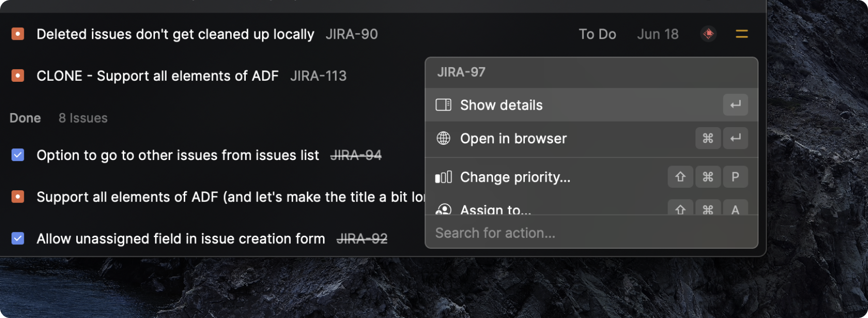The image size is (868, 318).
Task: Click the To Do status label
Action: [x=598, y=34]
